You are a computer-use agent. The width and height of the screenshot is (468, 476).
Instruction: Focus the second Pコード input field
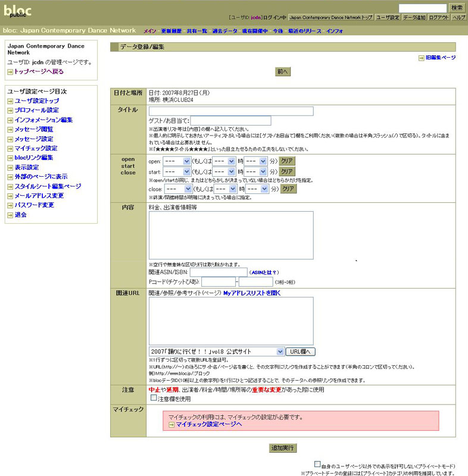[255, 282]
